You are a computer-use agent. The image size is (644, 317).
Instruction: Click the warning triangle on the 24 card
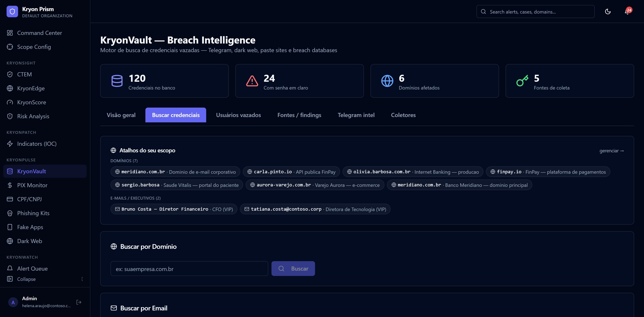252,81
